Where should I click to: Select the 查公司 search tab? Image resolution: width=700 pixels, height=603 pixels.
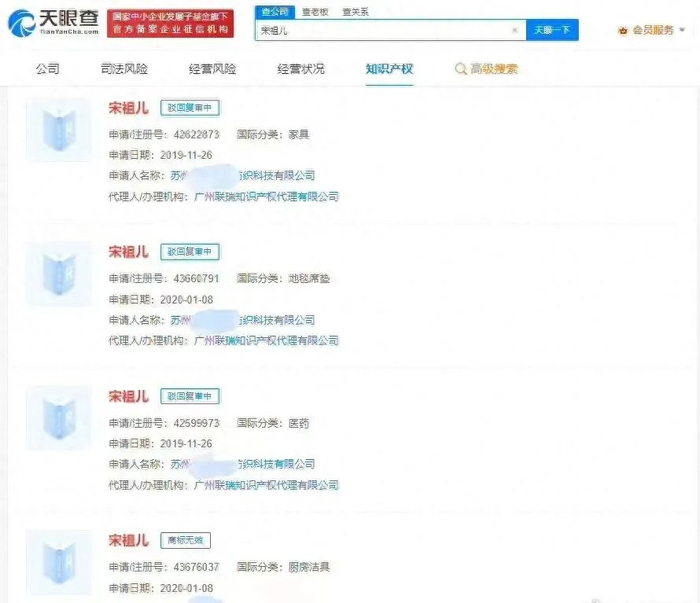[275, 12]
